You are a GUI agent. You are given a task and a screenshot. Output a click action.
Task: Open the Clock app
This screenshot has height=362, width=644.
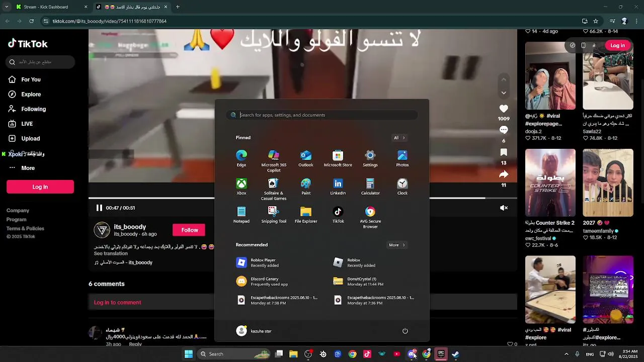[x=403, y=187]
